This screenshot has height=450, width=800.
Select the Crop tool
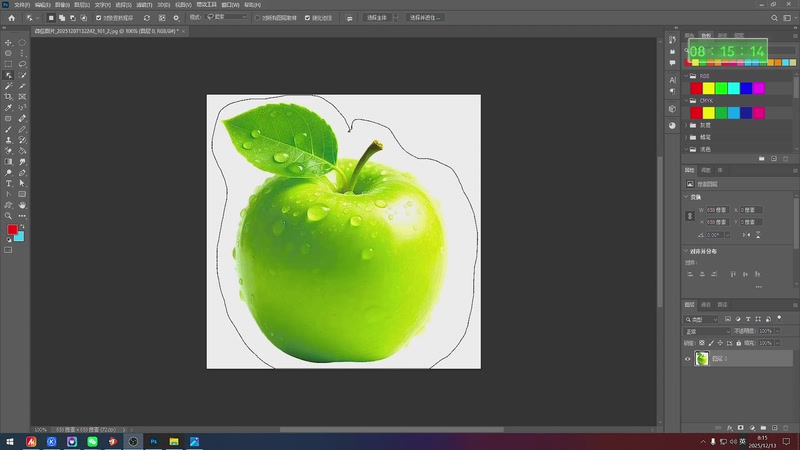point(8,96)
